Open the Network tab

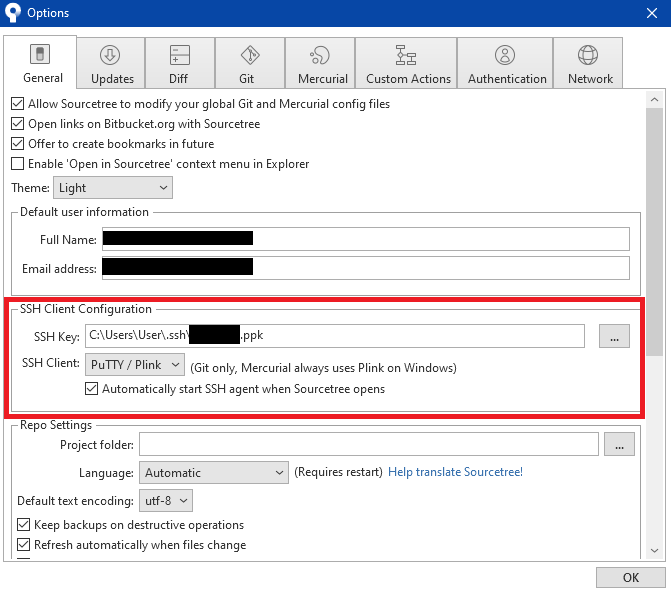(x=588, y=63)
